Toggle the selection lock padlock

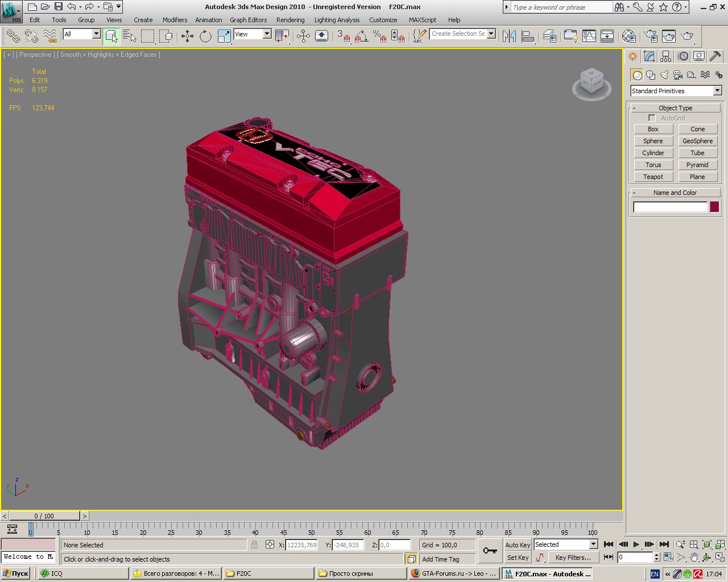254,544
